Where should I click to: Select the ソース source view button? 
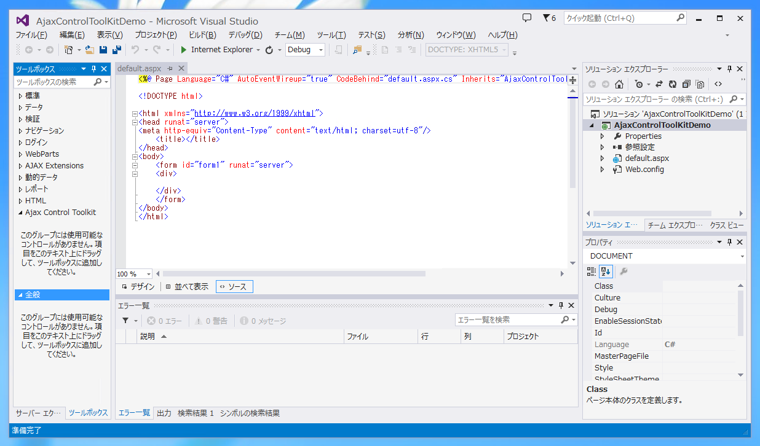pyautogui.click(x=234, y=287)
